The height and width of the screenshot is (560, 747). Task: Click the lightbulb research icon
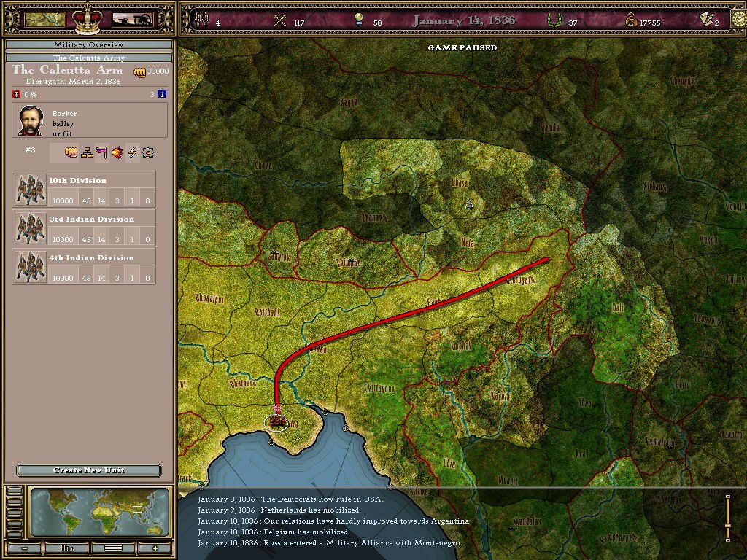[359, 20]
